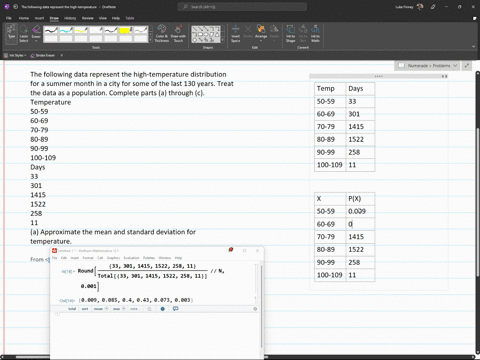Toggle Draw with Touch

point(178,33)
